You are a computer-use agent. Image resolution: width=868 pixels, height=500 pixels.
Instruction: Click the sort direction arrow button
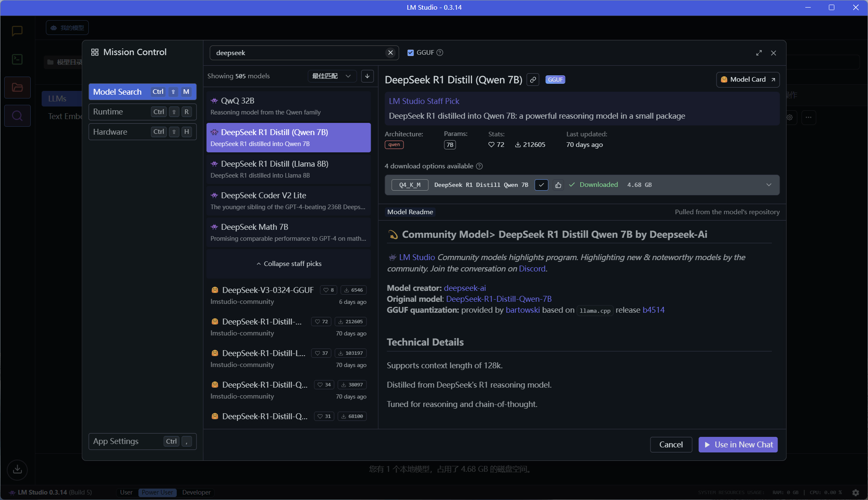367,76
